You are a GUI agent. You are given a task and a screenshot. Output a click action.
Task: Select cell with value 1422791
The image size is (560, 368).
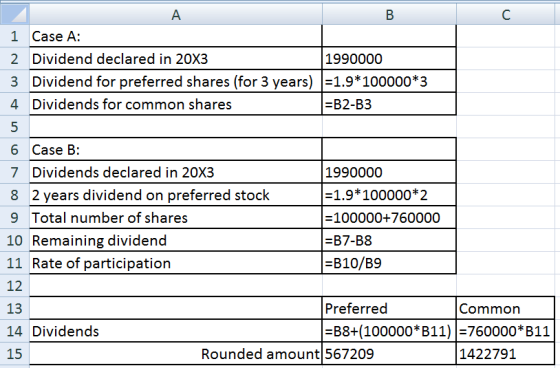506,354
